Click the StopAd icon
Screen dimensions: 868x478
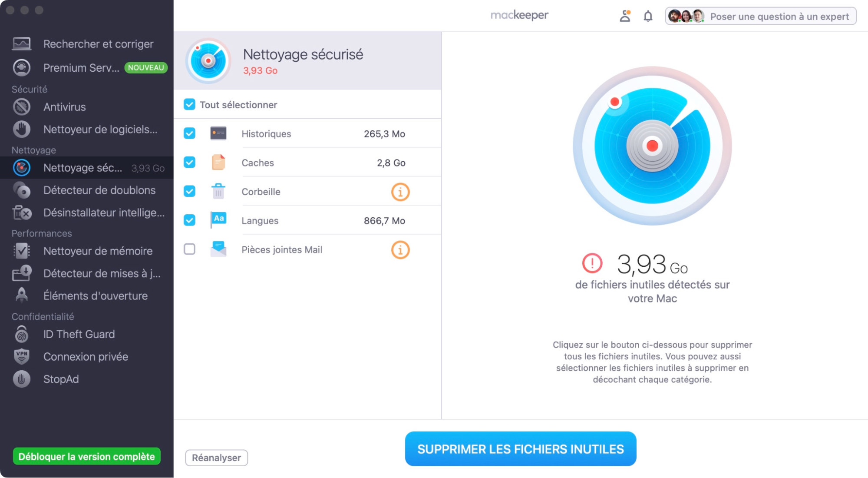point(21,378)
